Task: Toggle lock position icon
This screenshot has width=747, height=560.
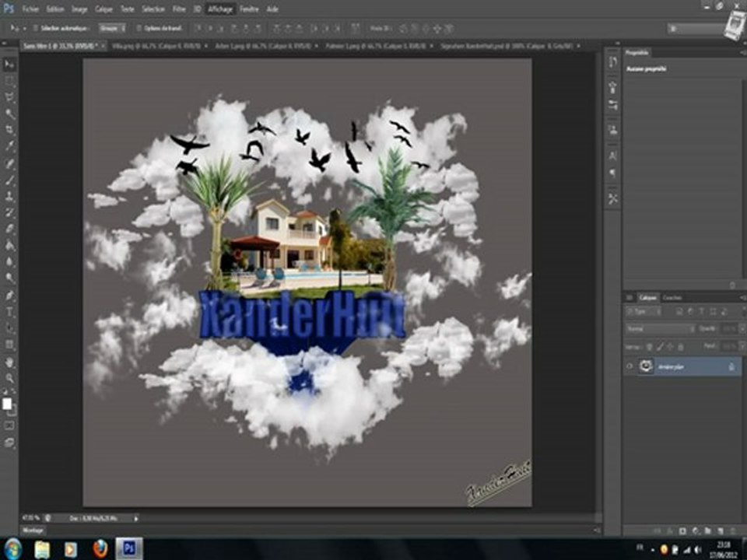Action: pos(670,347)
